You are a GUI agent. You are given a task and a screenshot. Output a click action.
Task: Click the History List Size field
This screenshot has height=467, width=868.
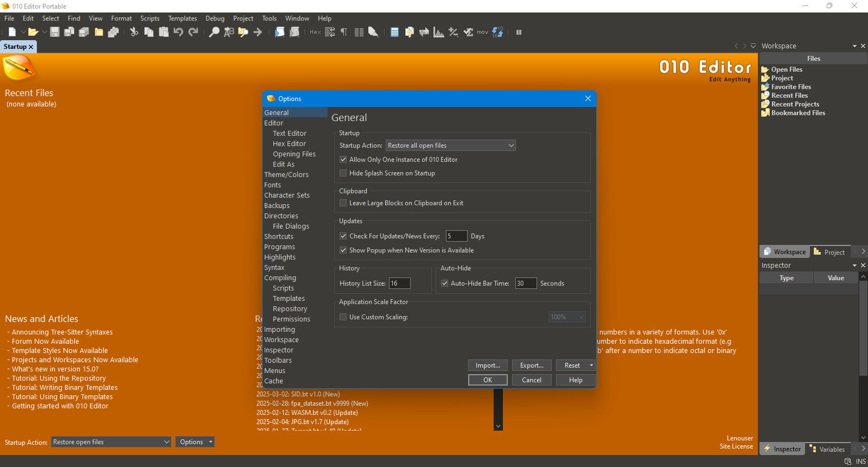tap(400, 283)
